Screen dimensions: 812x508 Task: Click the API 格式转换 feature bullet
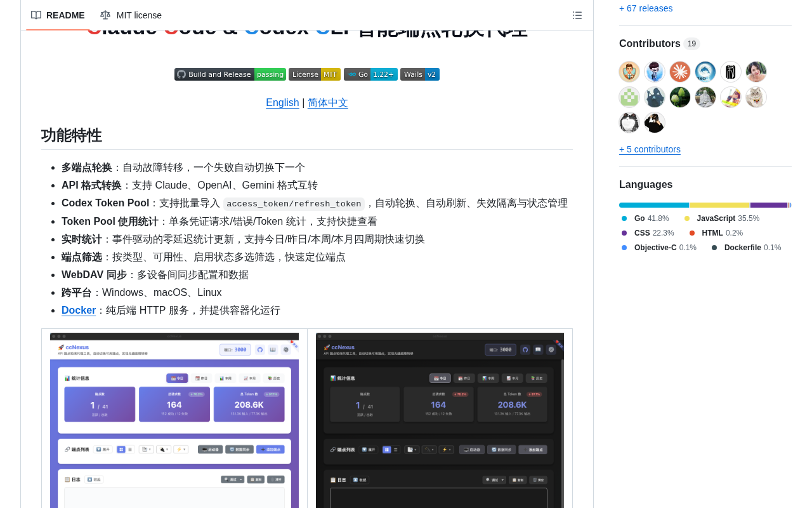pyautogui.click(x=91, y=185)
